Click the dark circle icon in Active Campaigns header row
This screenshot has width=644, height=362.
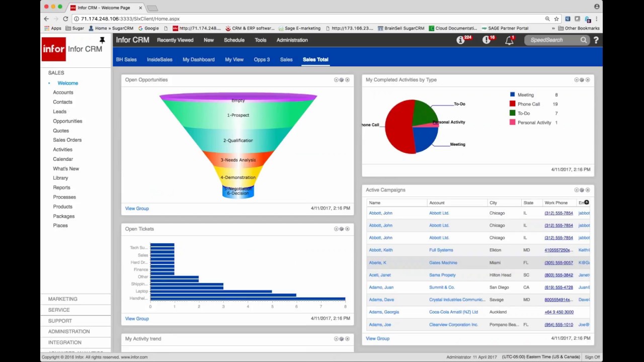(587, 203)
